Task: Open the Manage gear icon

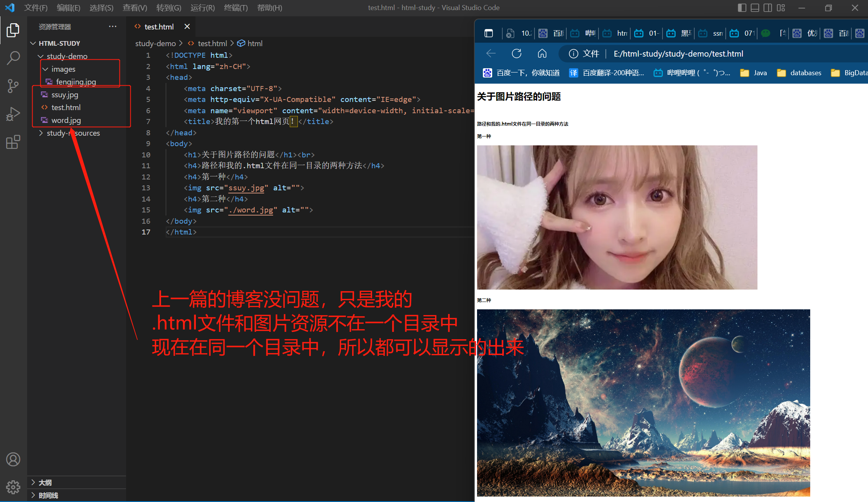Action: (x=13, y=487)
